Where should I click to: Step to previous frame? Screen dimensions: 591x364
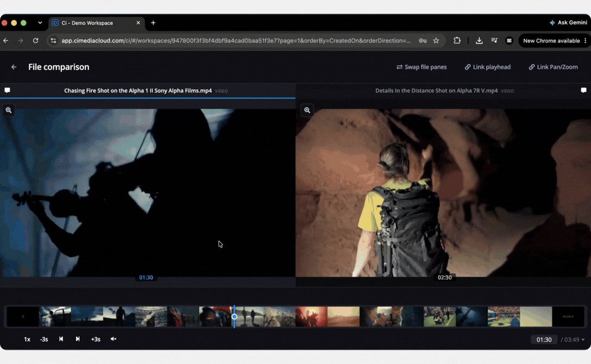point(61,339)
